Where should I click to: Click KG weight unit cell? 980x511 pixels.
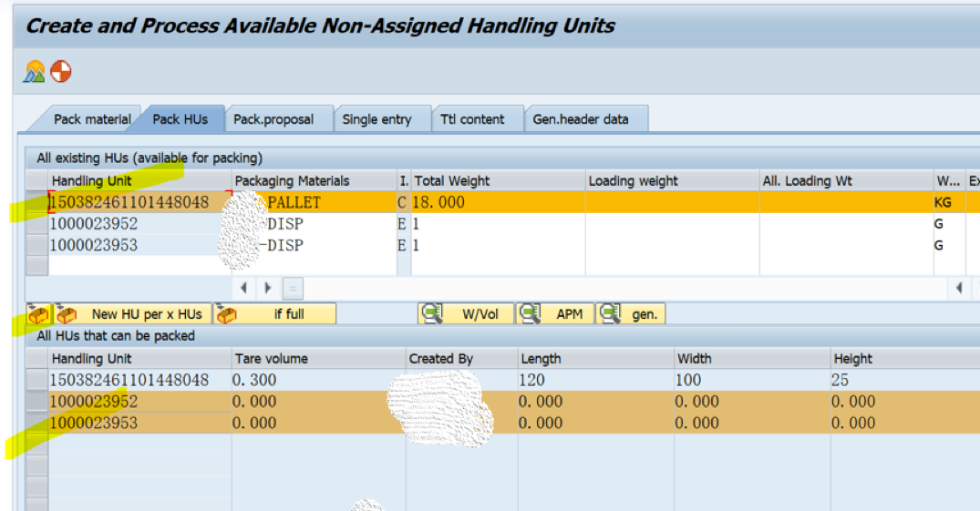point(949,202)
